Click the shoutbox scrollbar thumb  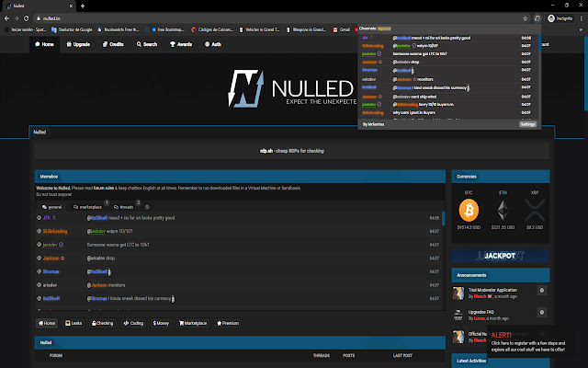click(443, 219)
